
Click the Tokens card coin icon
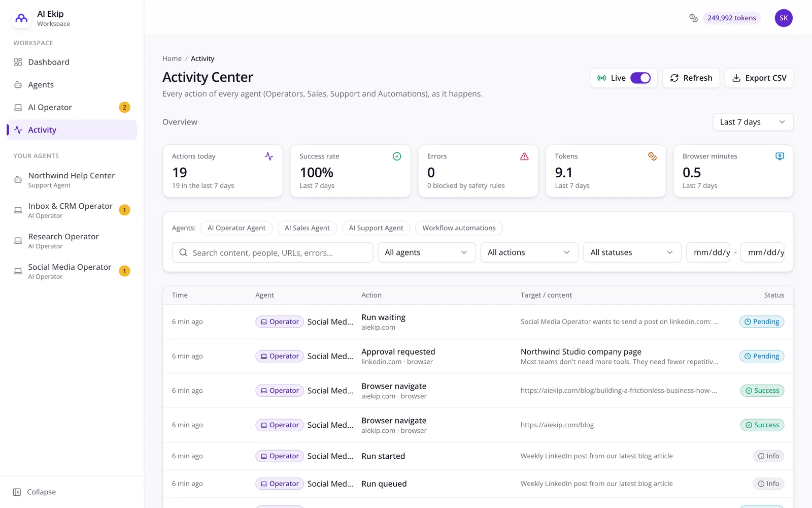(652, 156)
